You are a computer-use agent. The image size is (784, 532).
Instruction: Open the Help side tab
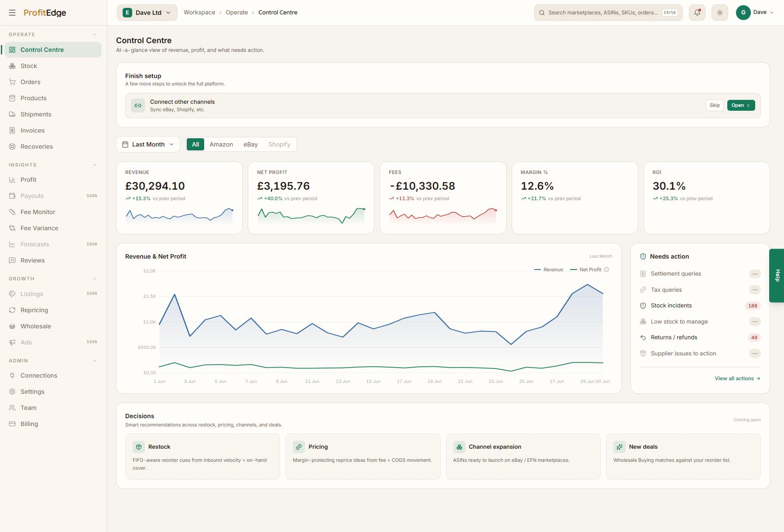point(777,276)
